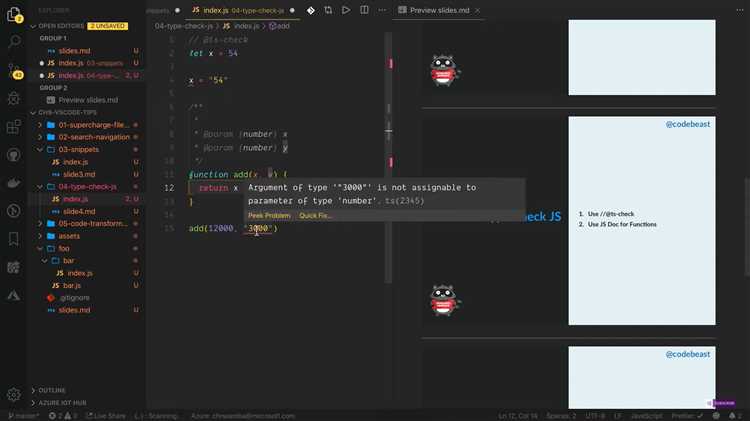Open index.js 04-type in Open Editors

point(88,76)
